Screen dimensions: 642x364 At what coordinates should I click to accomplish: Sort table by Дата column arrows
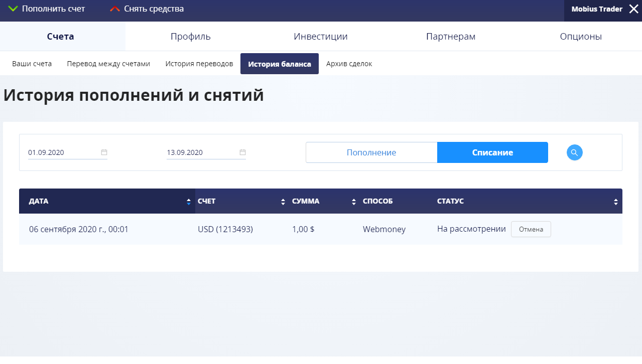(x=189, y=202)
